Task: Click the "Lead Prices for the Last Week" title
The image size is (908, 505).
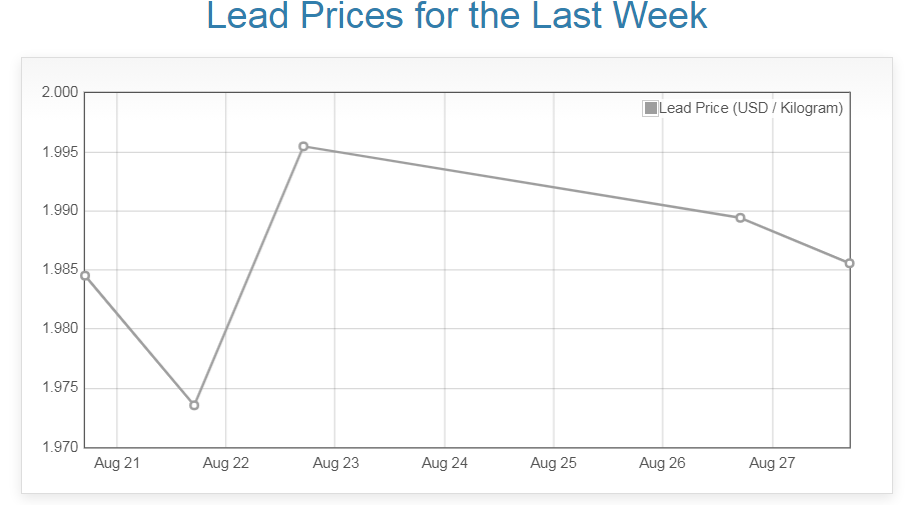Action: [x=456, y=16]
